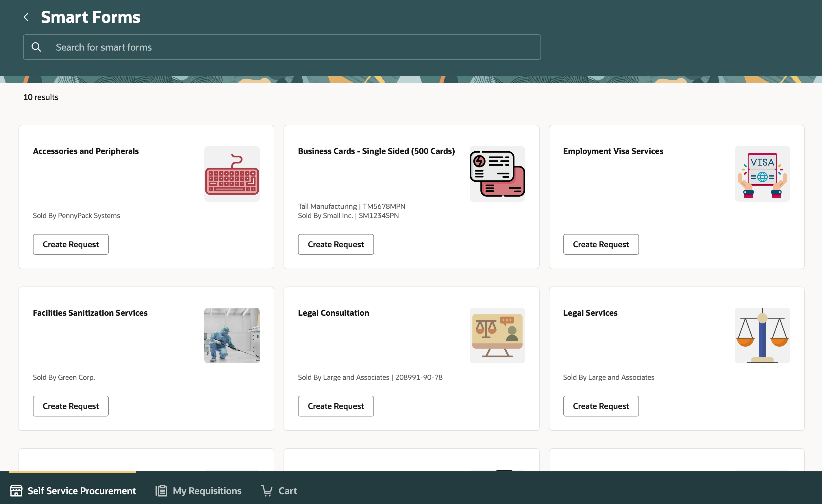Create Request for Legal Consultation
This screenshot has width=822, height=504.
[336, 406]
